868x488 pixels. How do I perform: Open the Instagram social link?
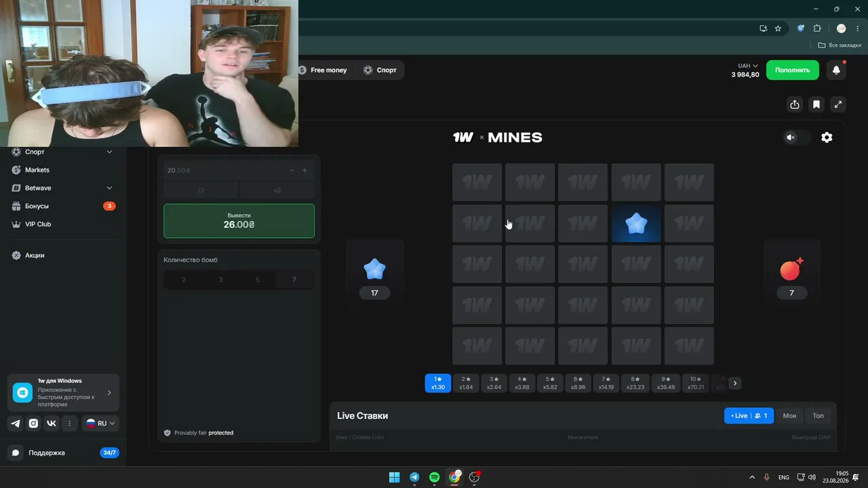(33, 424)
